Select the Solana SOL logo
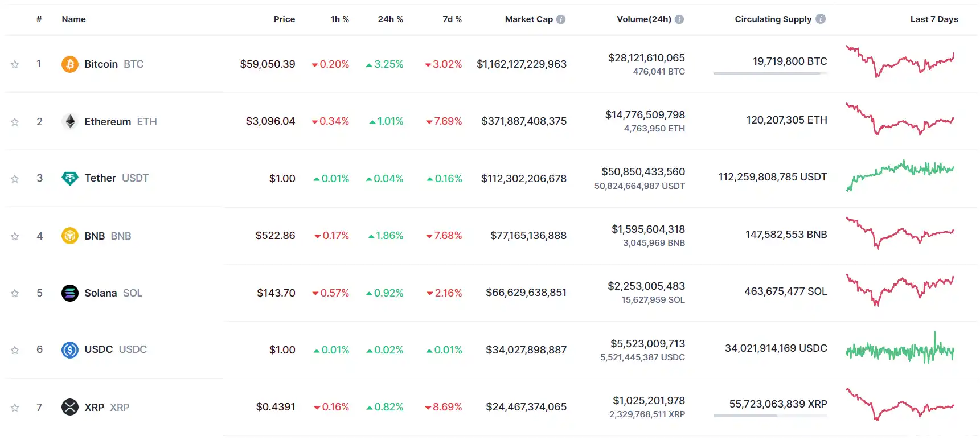 69,293
